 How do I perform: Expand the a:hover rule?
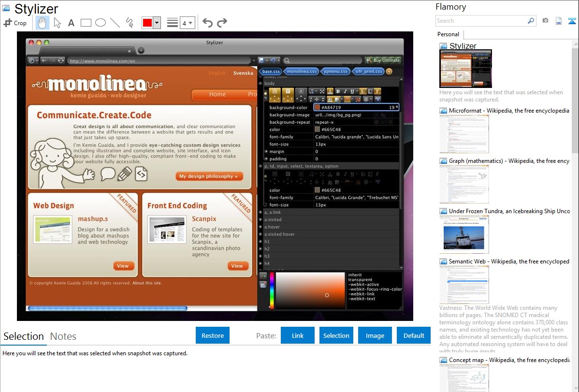click(x=261, y=227)
